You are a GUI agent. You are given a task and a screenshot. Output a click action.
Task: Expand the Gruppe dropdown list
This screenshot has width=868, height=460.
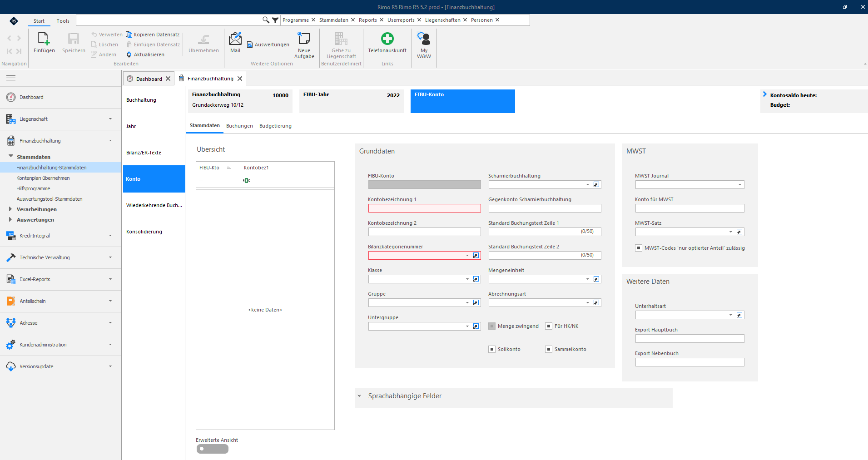tap(467, 303)
